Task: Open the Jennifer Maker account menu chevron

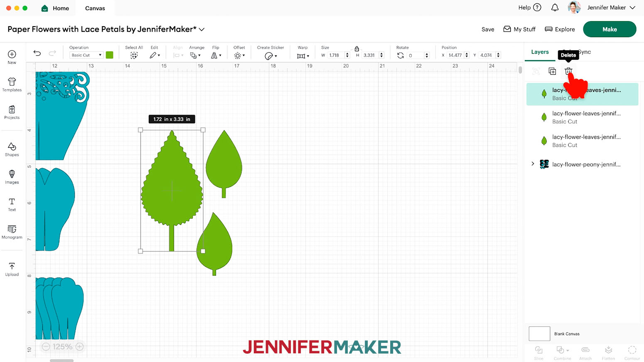Action: click(x=632, y=7)
